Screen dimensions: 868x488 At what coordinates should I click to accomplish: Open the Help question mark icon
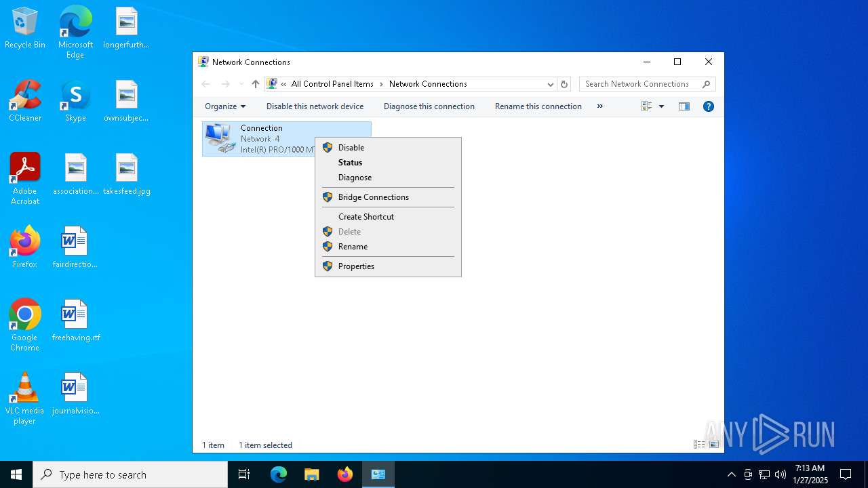[709, 106]
